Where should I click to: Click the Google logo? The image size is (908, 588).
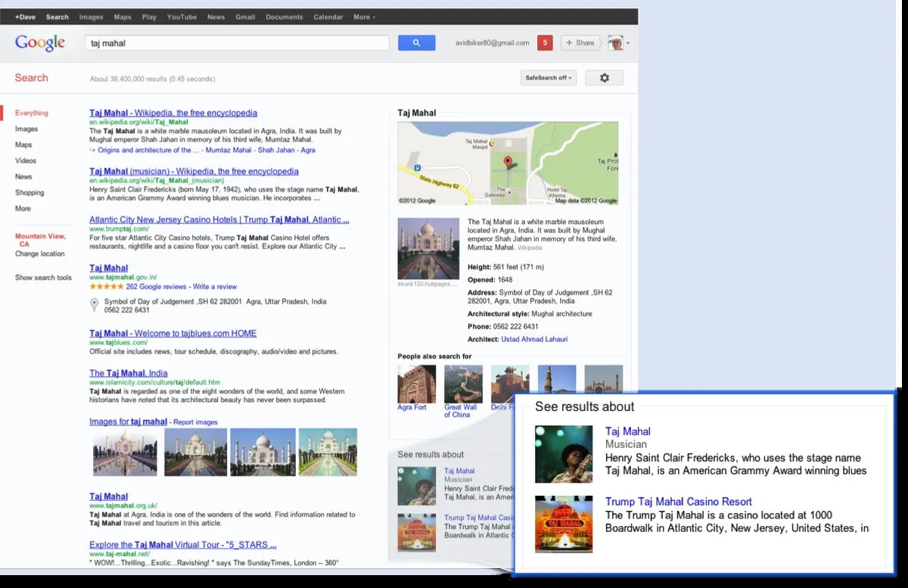pyautogui.click(x=40, y=43)
